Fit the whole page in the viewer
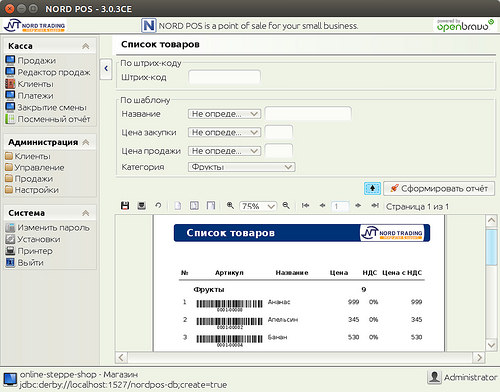 (x=194, y=206)
